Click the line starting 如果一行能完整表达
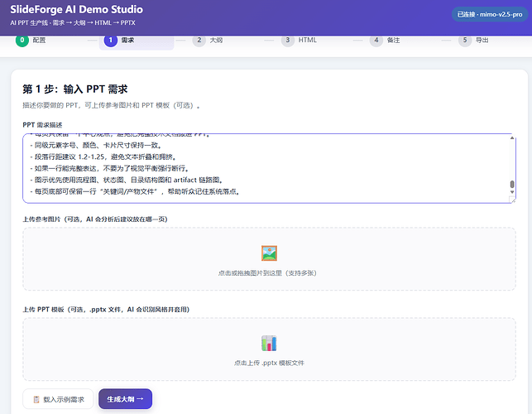532x414 pixels. (110, 168)
